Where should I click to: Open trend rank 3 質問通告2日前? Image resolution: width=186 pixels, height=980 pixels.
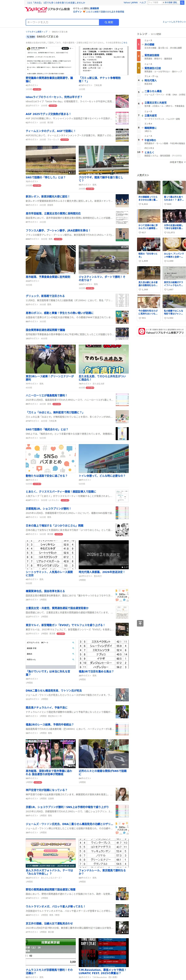(152, 68)
